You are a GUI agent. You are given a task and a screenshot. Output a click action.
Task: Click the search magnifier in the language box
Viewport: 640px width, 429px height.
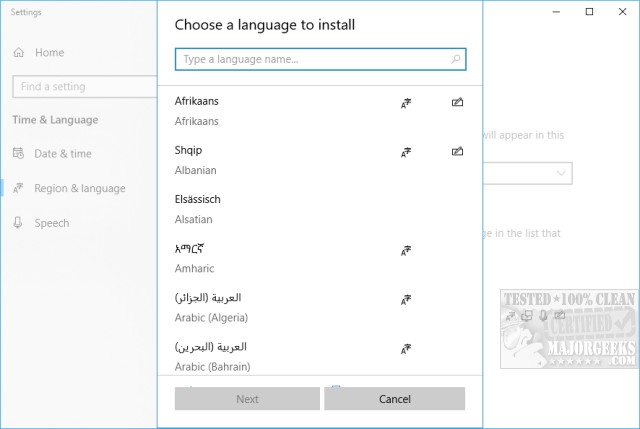click(456, 60)
